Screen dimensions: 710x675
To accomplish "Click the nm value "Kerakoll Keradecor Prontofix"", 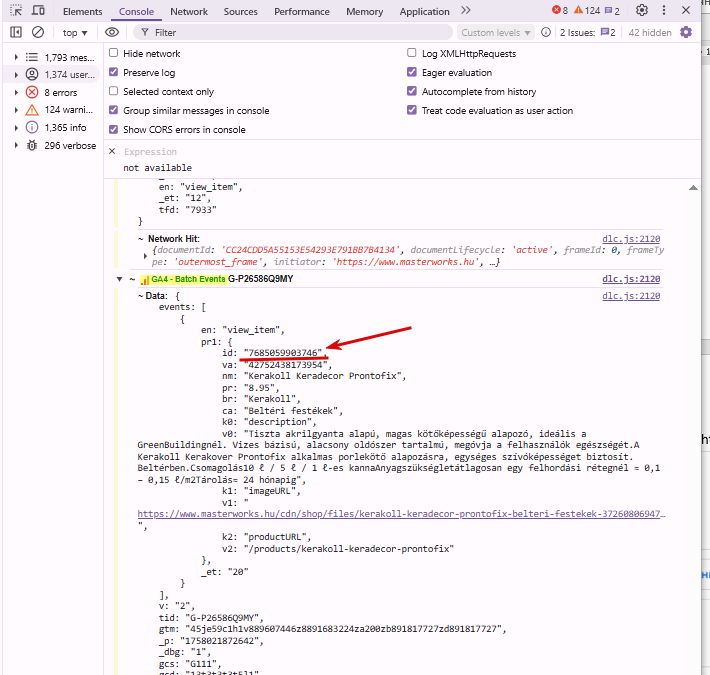I will (x=322, y=376).
